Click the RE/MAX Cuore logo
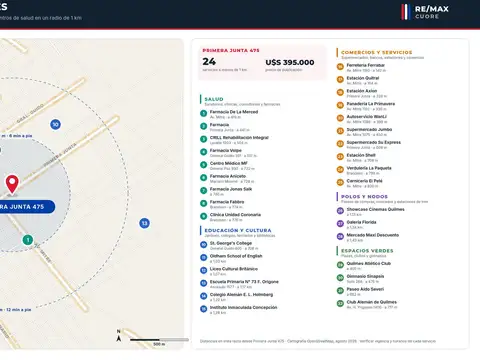The width and height of the screenshot is (480, 360). pyautogui.click(x=426, y=12)
